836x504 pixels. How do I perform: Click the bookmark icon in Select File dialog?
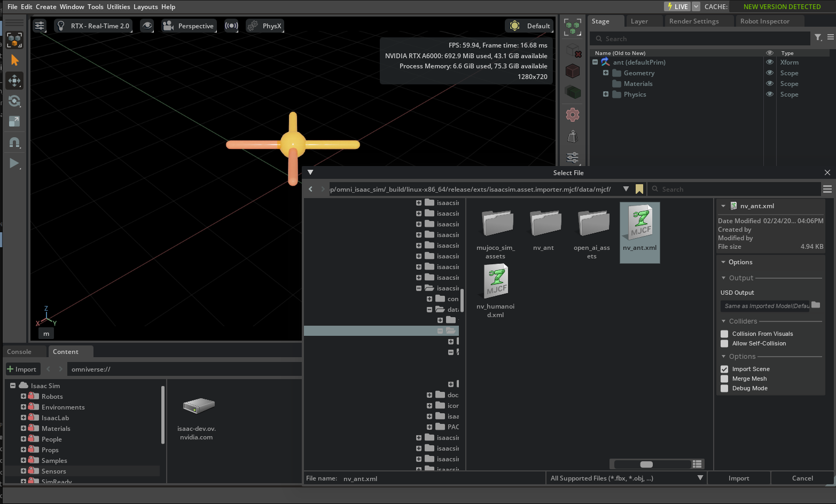[x=639, y=189]
